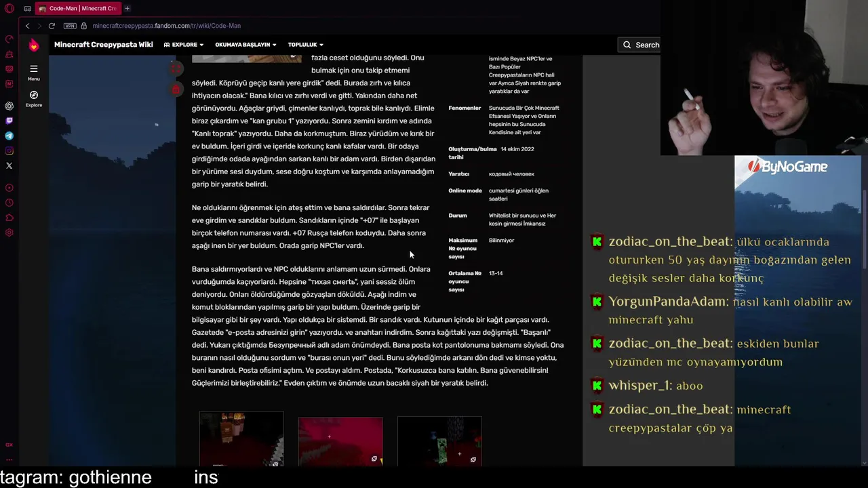The image size is (868, 488).
Task: Click the infobox label 'Oluşturma/bulma tarihi'
Action: tap(473, 153)
